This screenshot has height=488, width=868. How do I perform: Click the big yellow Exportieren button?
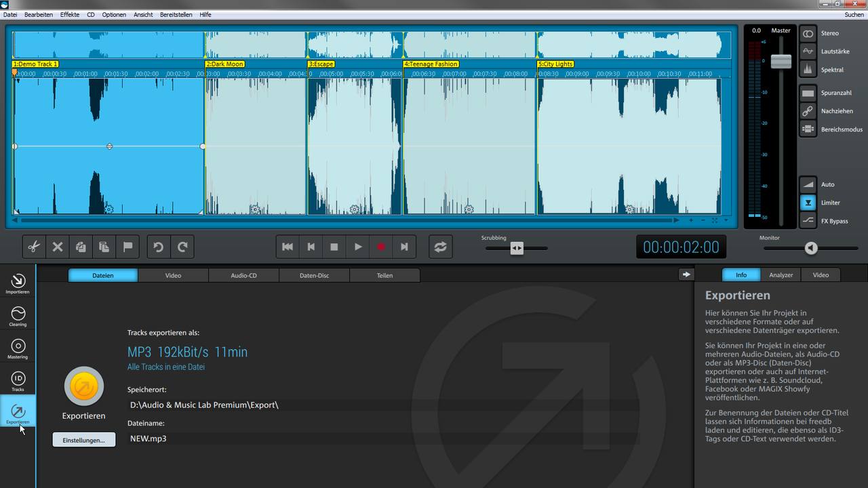(x=84, y=386)
